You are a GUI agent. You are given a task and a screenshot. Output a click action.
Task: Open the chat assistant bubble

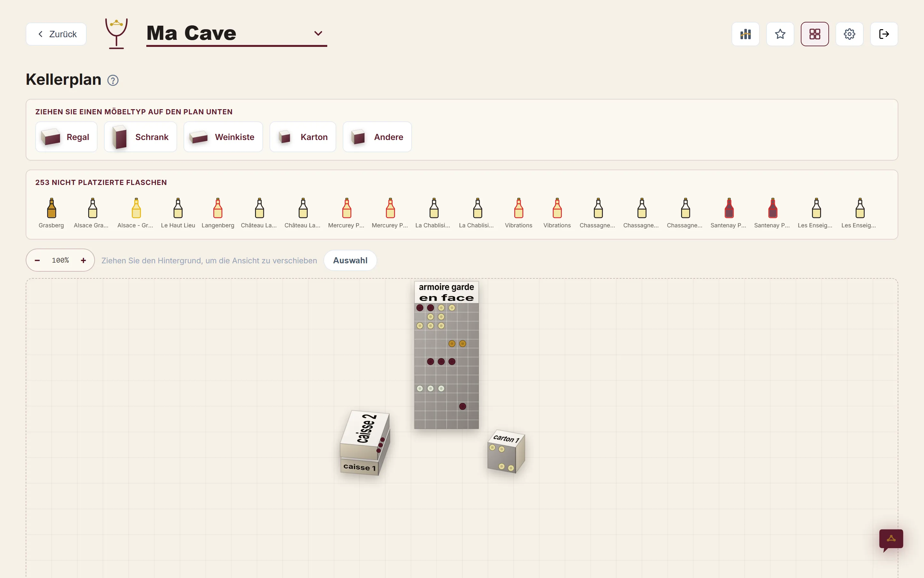click(x=891, y=540)
